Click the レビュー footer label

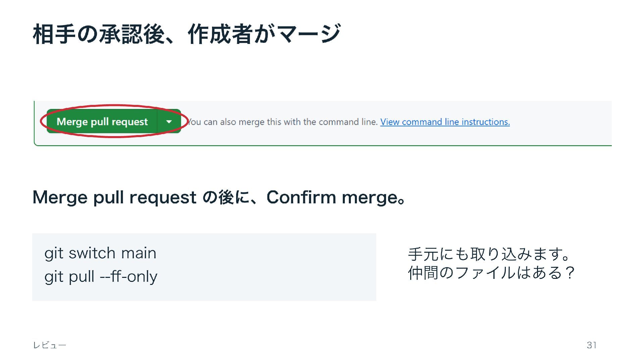(50, 345)
